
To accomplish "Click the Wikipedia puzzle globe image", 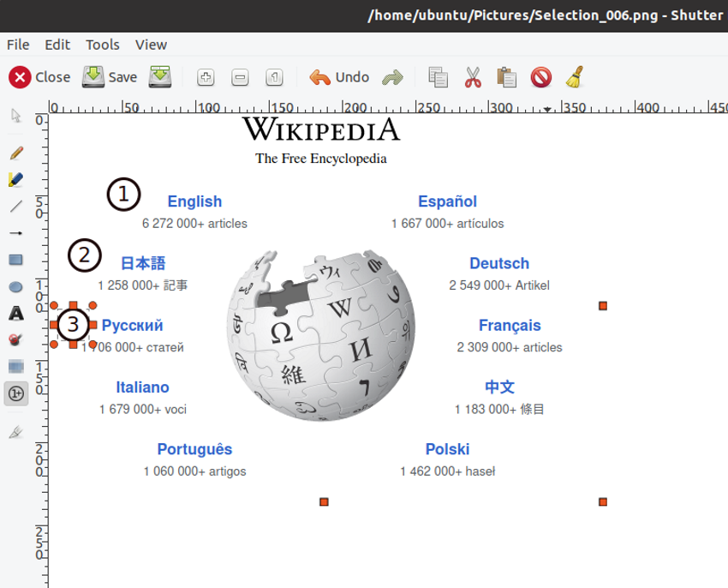I will (x=321, y=336).
